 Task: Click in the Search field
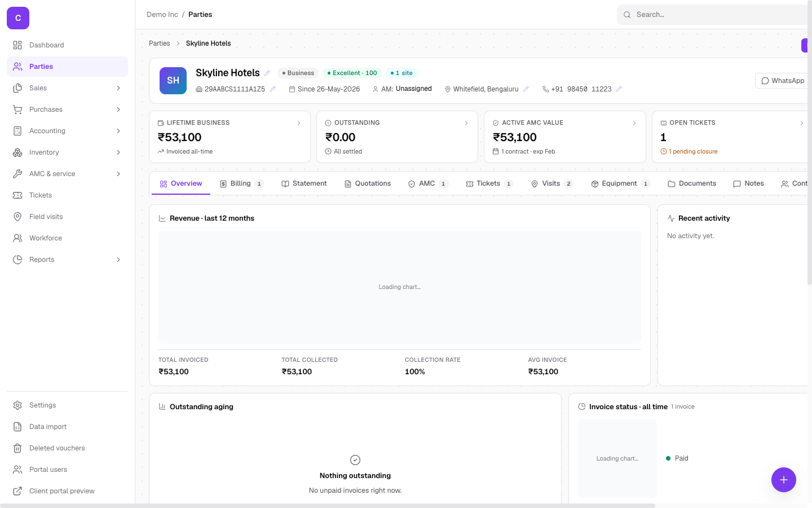click(x=713, y=15)
